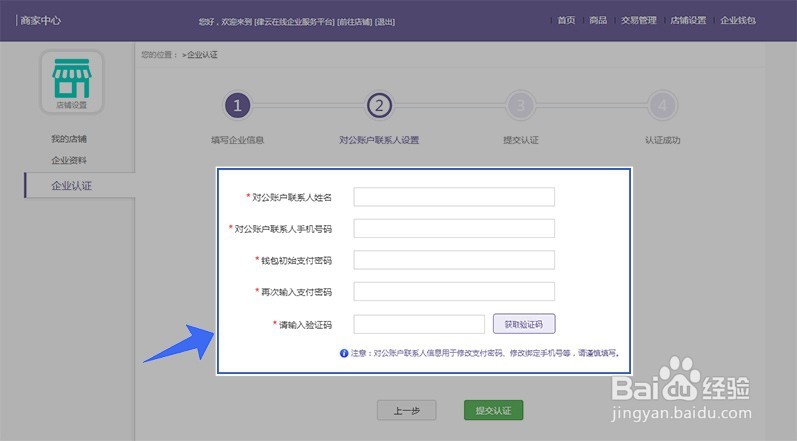Image resolution: width=797 pixels, height=441 pixels.
Task: Open 首页 in the top navigation
Action: tap(566, 20)
